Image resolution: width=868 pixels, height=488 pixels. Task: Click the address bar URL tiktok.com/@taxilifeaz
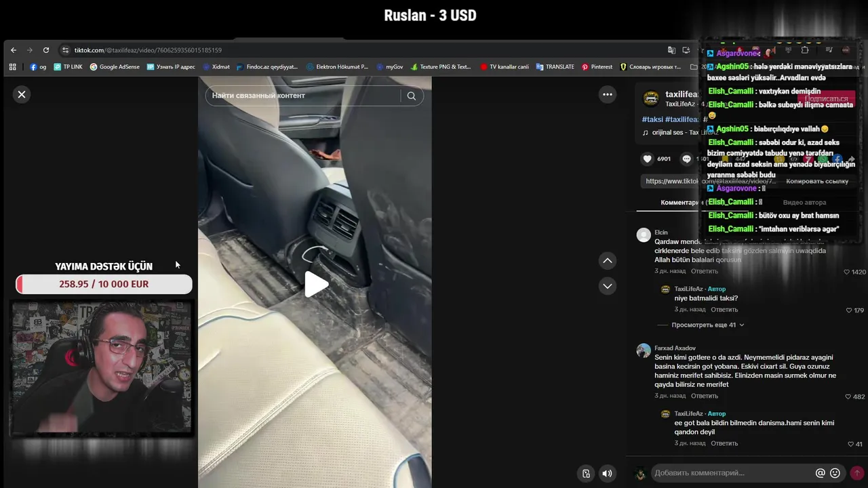(x=148, y=50)
